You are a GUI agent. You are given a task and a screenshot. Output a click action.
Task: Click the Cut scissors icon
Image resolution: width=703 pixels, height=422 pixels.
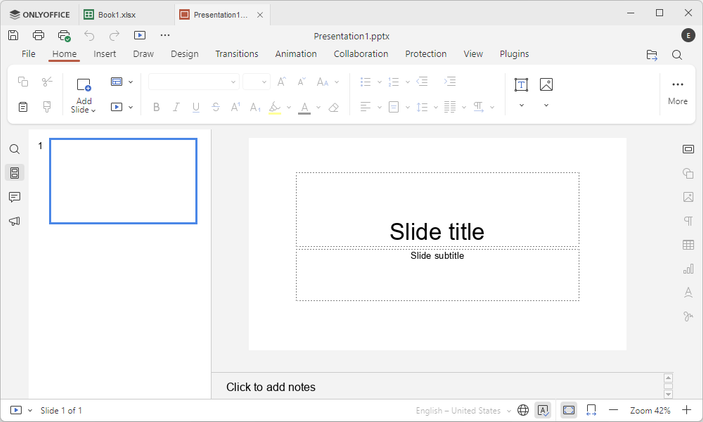pyautogui.click(x=47, y=82)
